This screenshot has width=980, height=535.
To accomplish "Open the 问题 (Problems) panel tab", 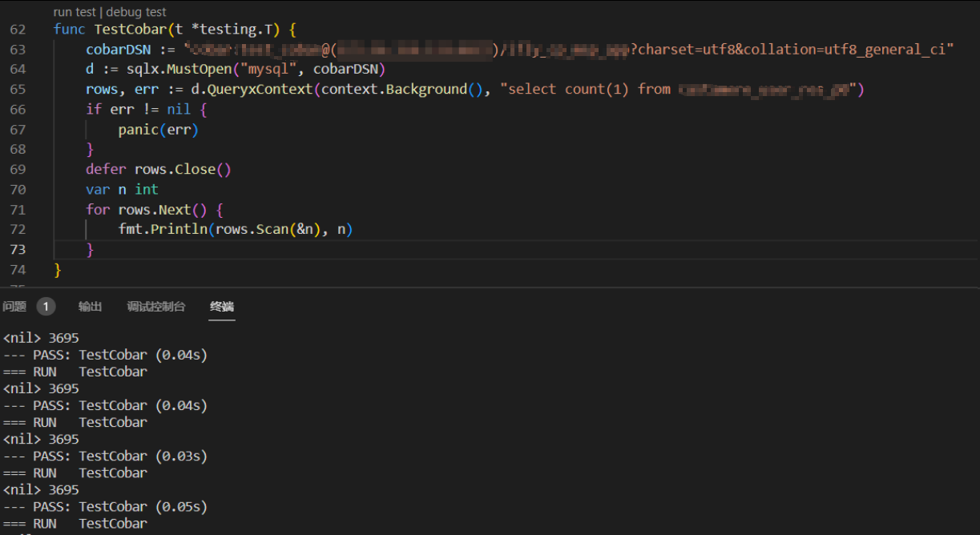I will pos(14,307).
